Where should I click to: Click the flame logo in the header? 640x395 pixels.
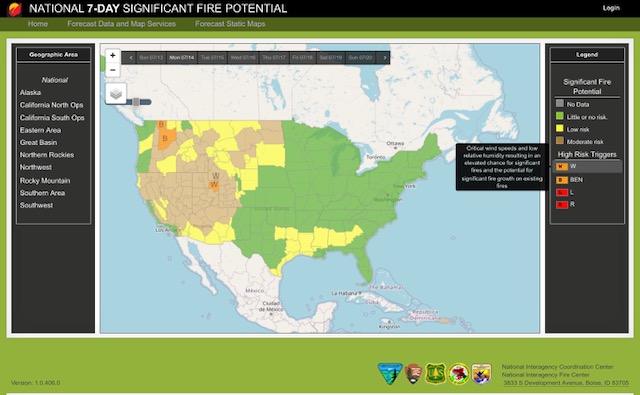pos(15,9)
